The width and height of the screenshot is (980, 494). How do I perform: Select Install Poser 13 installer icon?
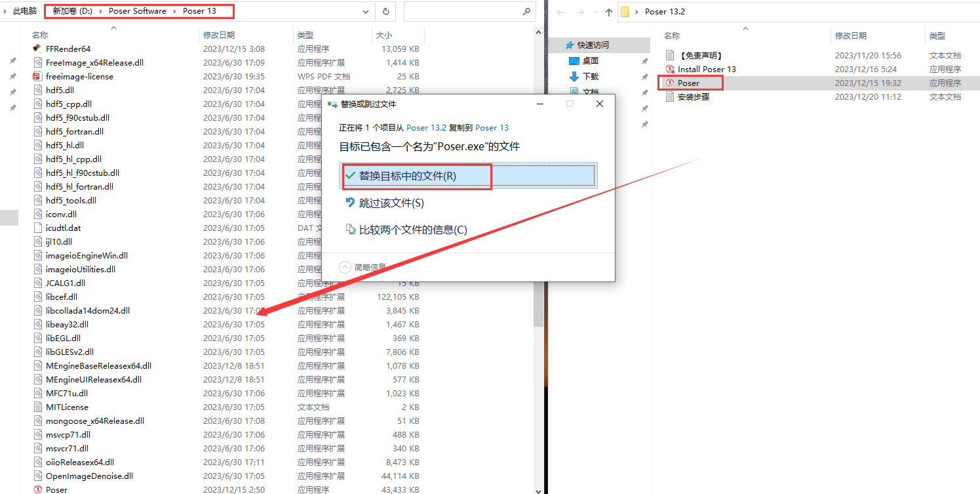click(670, 69)
